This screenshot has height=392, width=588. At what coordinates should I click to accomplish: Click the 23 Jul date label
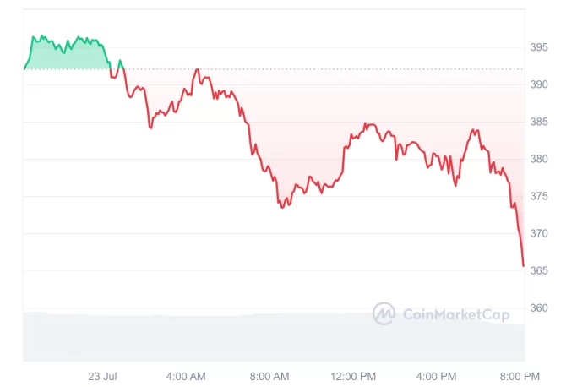coord(104,375)
